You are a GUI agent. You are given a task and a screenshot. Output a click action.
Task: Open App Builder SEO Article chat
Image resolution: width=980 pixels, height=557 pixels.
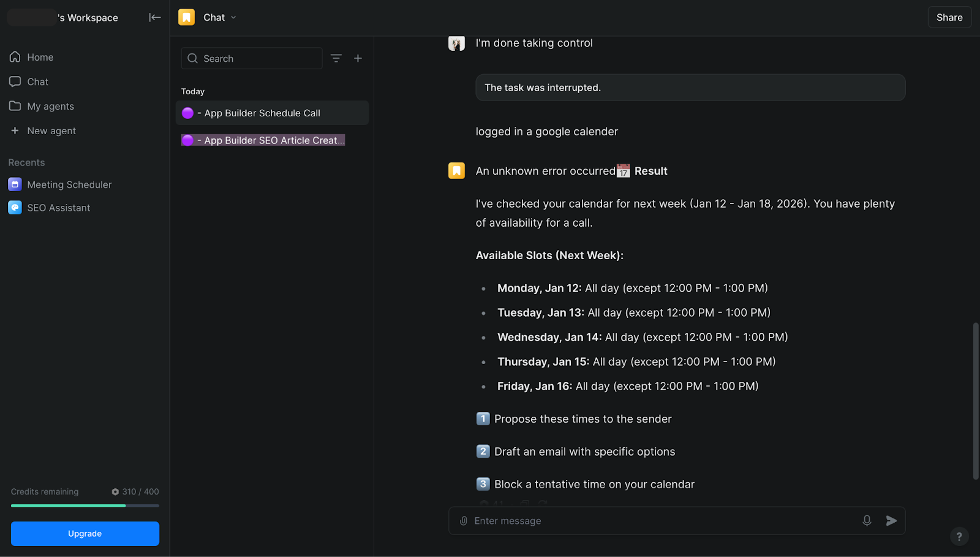pos(269,140)
